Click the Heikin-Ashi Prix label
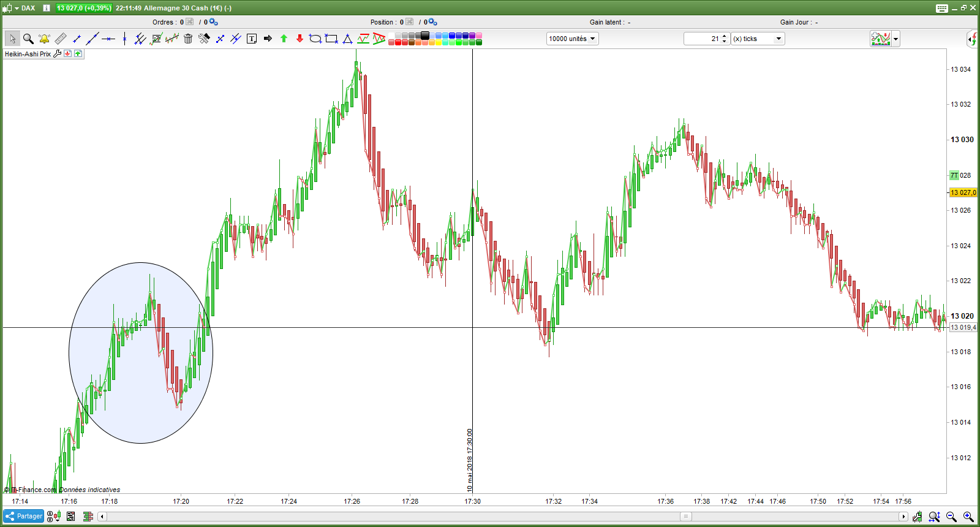The height and width of the screenshot is (527, 980). [28, 54]
